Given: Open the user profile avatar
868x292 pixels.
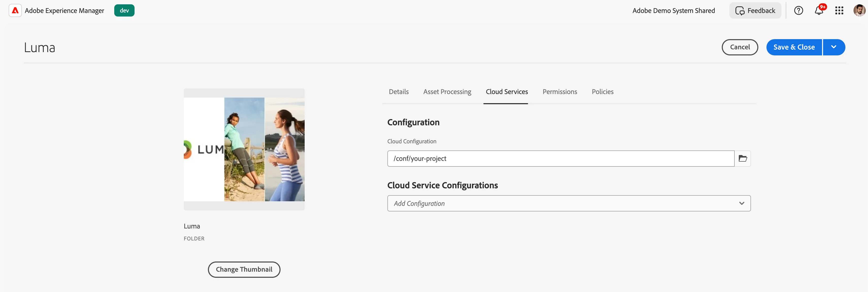Looking at the screenshot, I should pyautogui.click(x=859, y=10).
